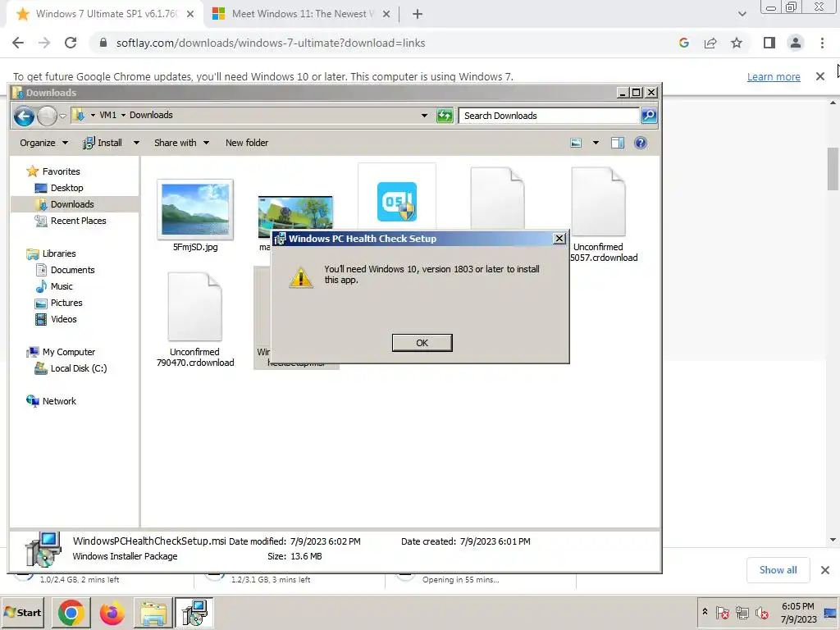Click the Explorer forward arrow button
Image resolution: width=840 pixels, height=630 pixels.
click(x=47, y=116)
